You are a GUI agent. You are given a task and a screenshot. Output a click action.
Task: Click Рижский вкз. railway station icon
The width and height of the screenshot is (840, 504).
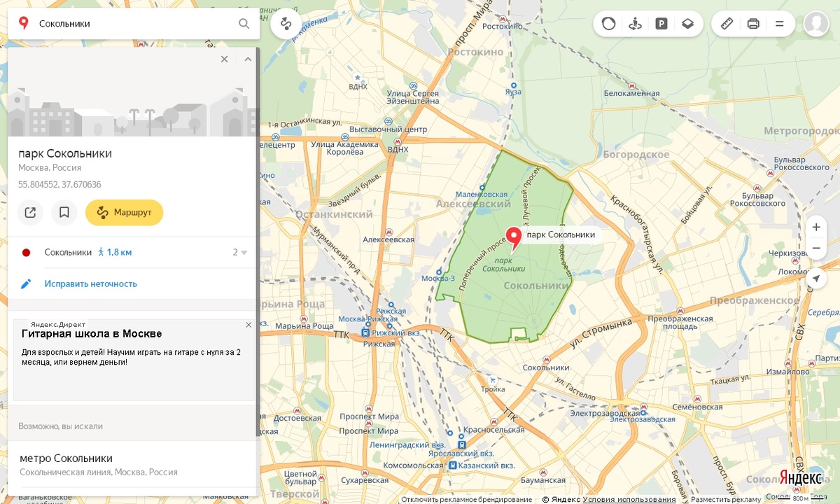coord(366,334)
